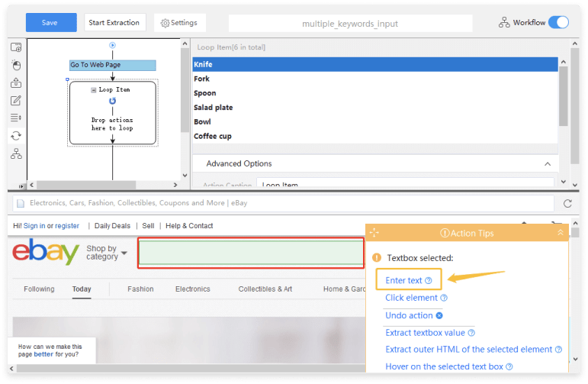Open the Settings gear button
Viewport: 588px width, 384px height.
(180, 23)
